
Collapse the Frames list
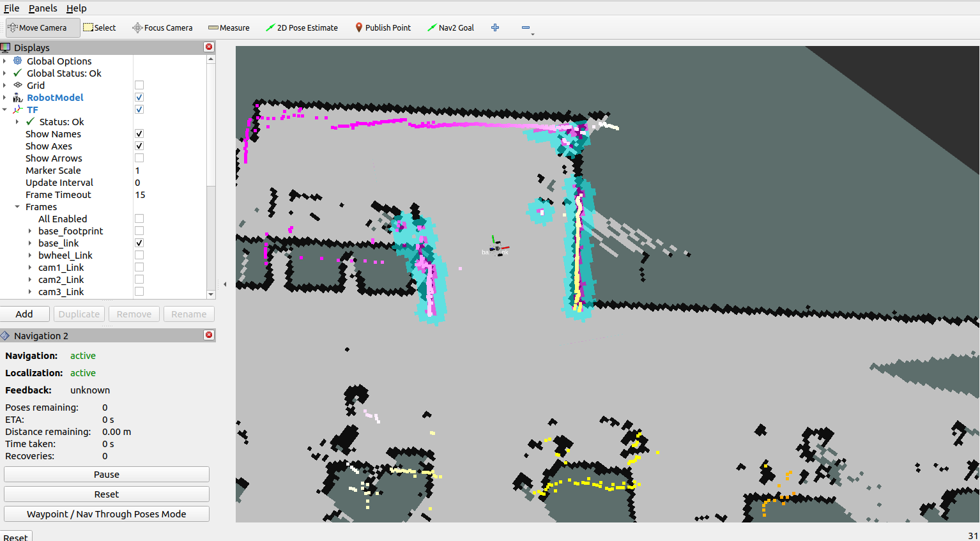(17, 207)
